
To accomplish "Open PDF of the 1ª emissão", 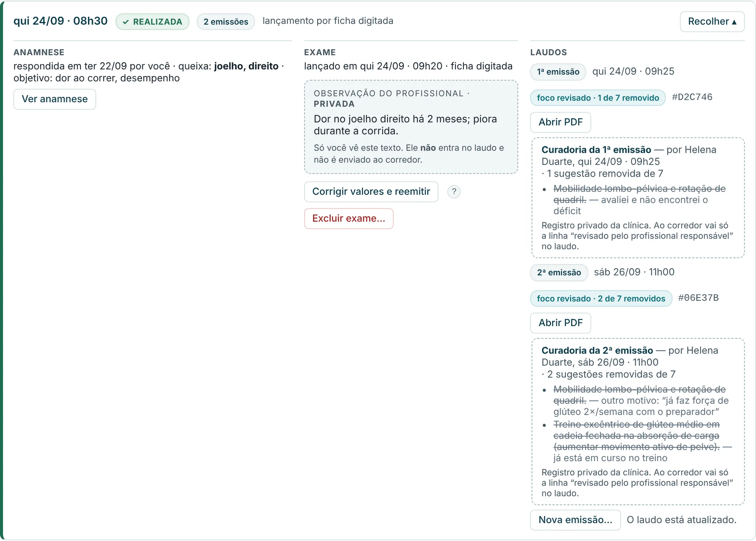I will tap(561, 122).
